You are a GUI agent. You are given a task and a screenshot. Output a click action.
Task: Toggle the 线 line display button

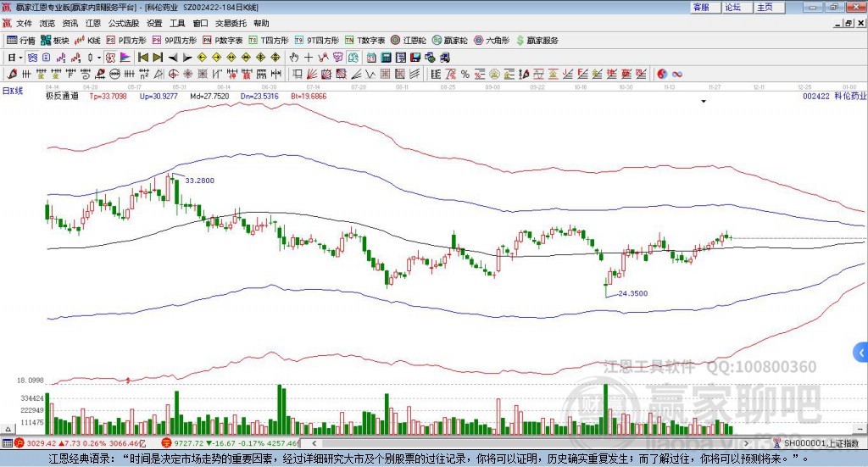(x=353, y=58)
